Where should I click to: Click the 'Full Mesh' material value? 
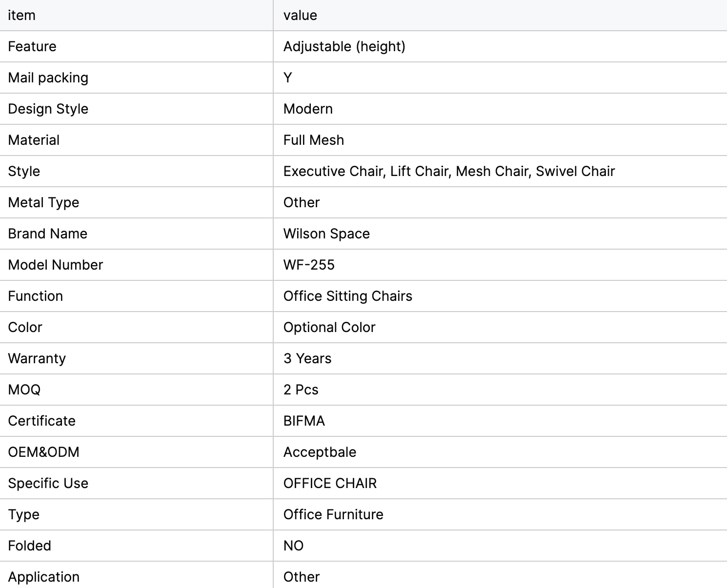313,140
